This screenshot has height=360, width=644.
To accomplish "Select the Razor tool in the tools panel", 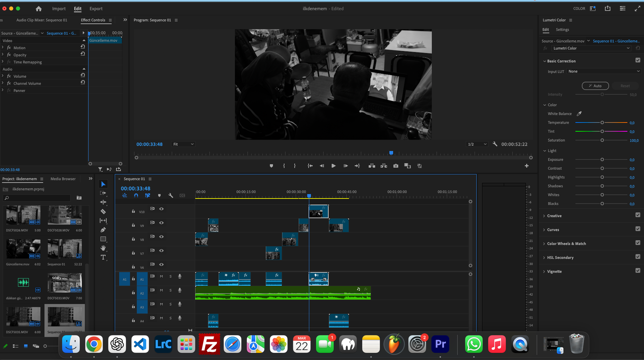I will pos(103,211).
